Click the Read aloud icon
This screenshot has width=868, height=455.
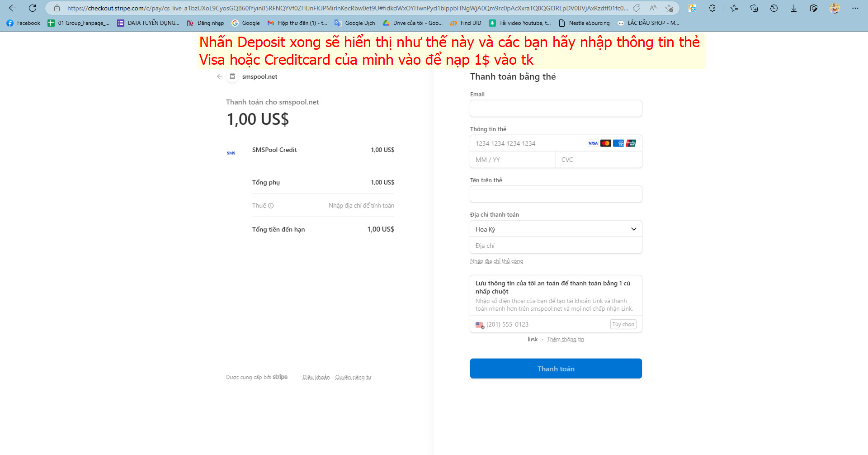[x=653, y=8]
